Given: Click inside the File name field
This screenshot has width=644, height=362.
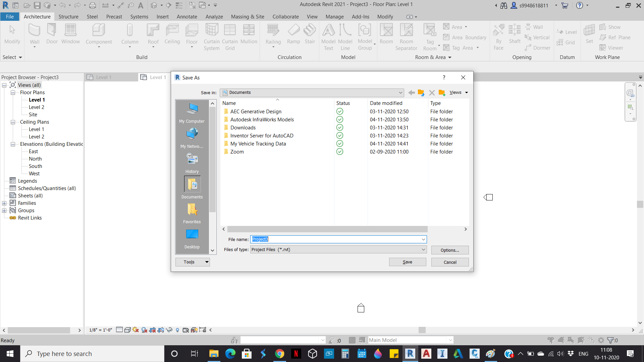Looking at the screenshot, I should (x=335, y=239).
